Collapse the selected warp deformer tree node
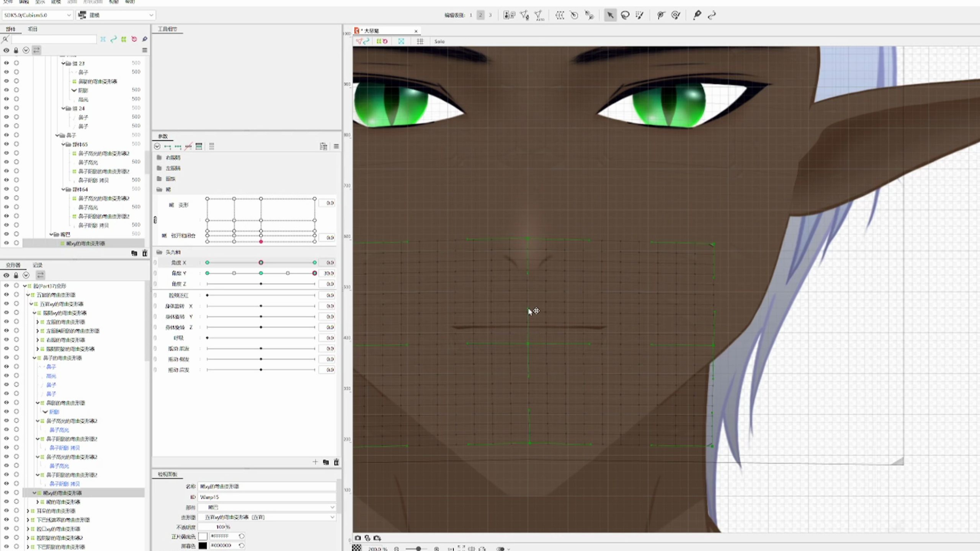The image size is (980, 551). tap(34, 493)
